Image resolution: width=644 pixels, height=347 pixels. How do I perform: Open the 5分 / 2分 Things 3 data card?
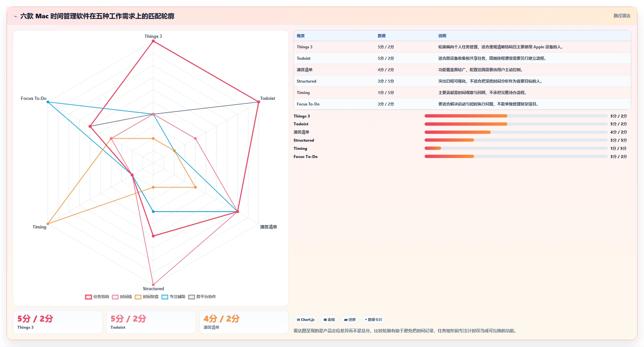click(x=58, y=322)
